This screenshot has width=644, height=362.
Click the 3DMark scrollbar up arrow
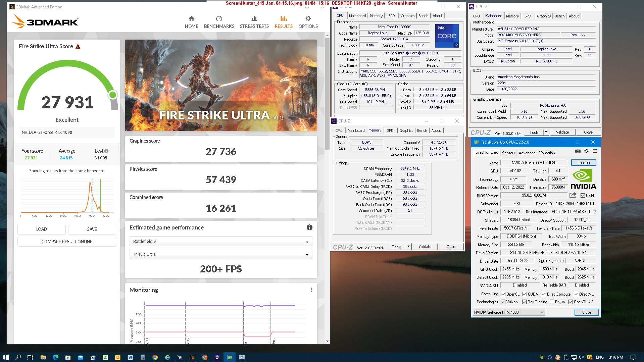tap(328, 35)
